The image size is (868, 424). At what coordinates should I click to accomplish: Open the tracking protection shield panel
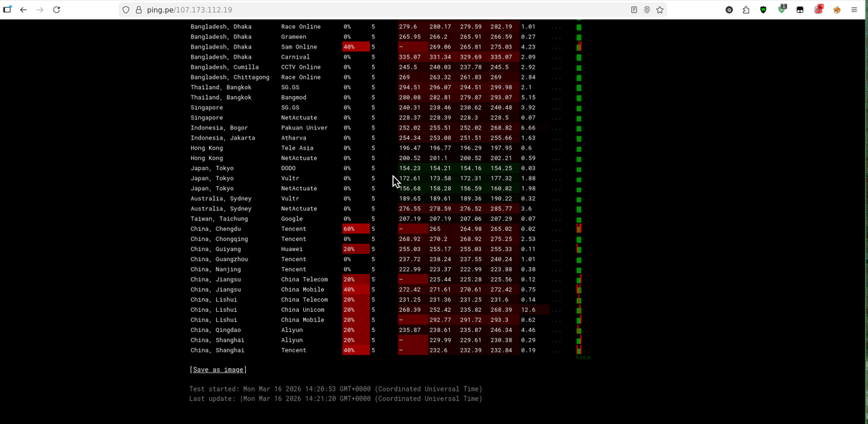coord(126,10)
